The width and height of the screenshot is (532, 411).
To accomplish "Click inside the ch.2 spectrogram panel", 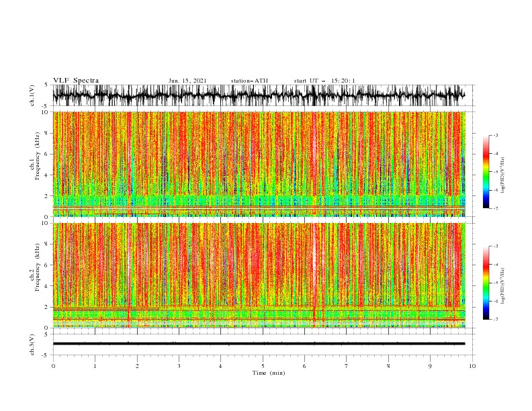I will click(x=259, y=275).
